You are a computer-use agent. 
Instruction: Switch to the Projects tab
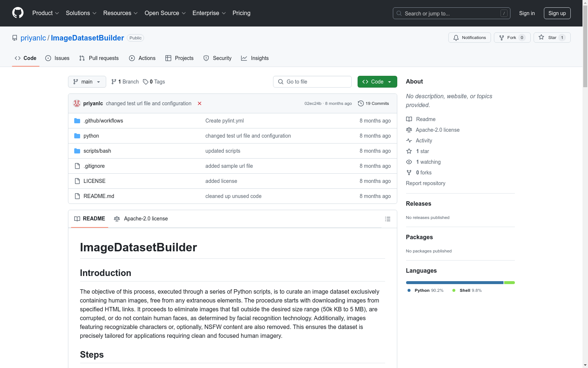[179, 58]
